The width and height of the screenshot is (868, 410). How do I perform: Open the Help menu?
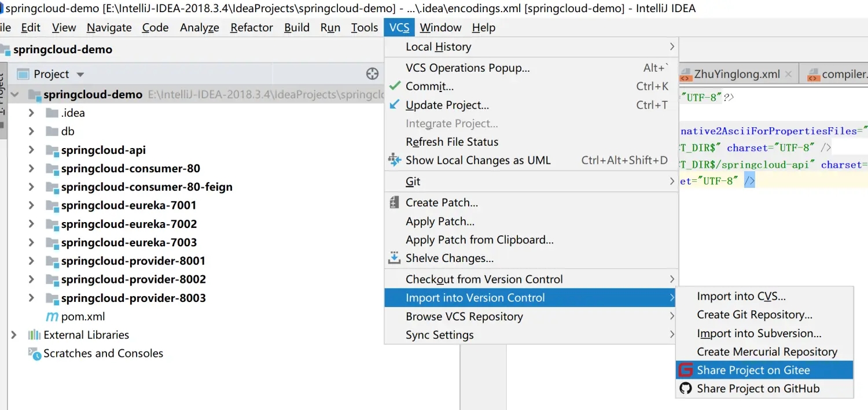[484, 28]
